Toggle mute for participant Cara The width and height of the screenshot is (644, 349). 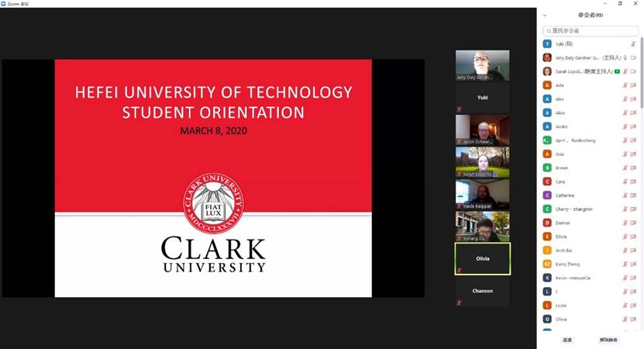click(625, 181)
